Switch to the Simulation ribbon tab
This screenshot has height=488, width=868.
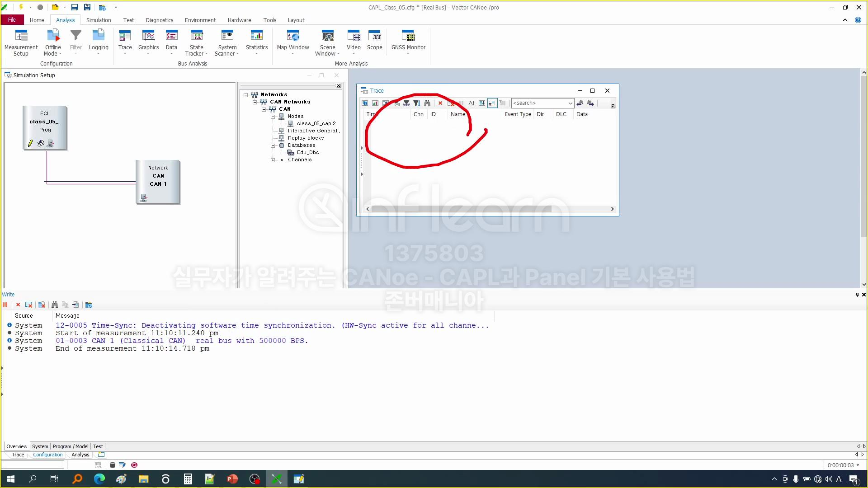tap(99, 20)
